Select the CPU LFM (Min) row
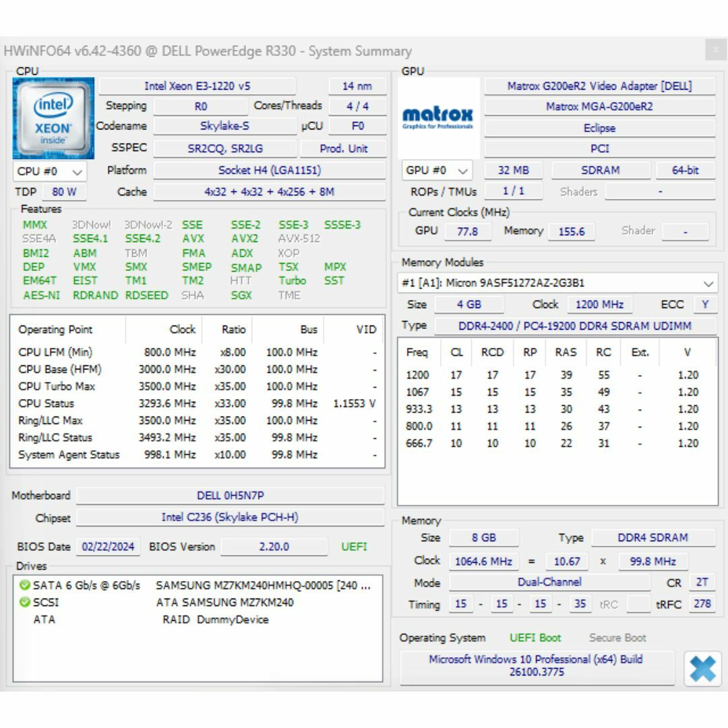The width and height of the screenshot is (728, 728). [197, 353]
